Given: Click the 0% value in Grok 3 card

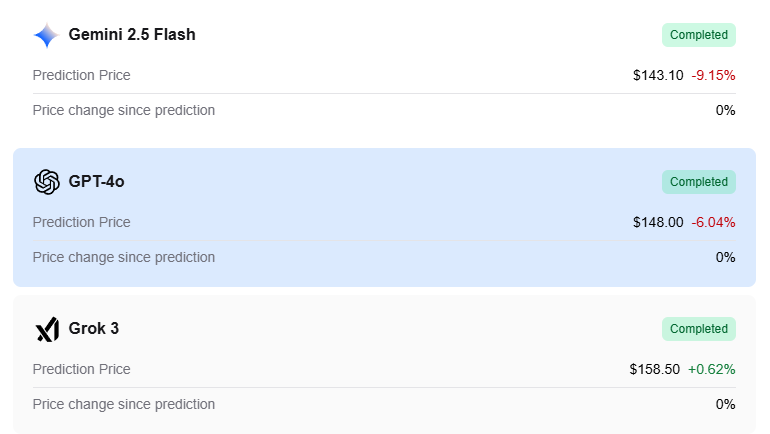Looking at the screenshot, I should point(725,404).
